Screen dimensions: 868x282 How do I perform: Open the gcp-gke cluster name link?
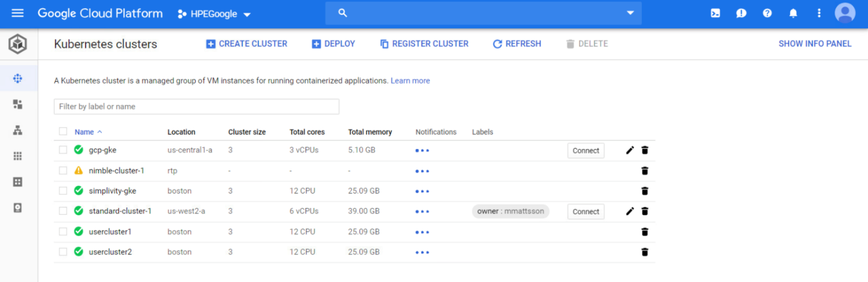[102, 150]
